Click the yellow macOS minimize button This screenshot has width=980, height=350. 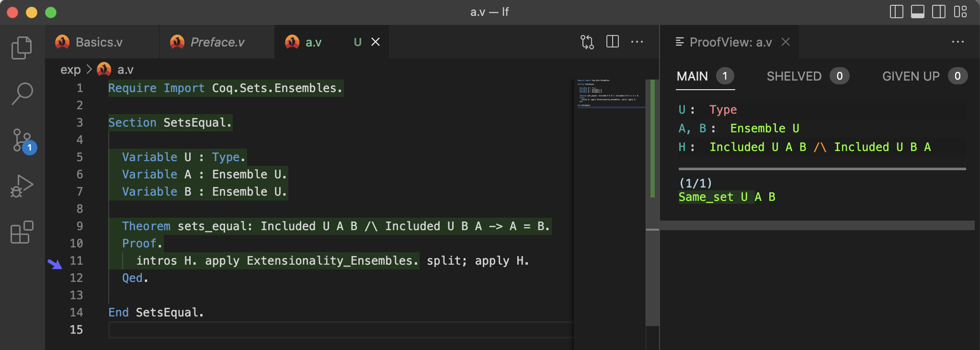pos(32,12)
